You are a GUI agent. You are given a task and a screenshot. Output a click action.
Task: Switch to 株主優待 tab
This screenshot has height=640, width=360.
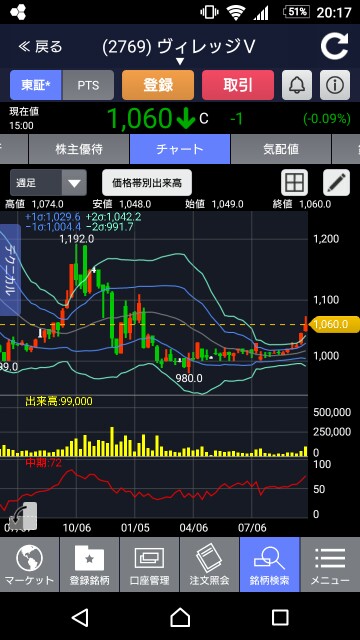(x=79, y=149)
